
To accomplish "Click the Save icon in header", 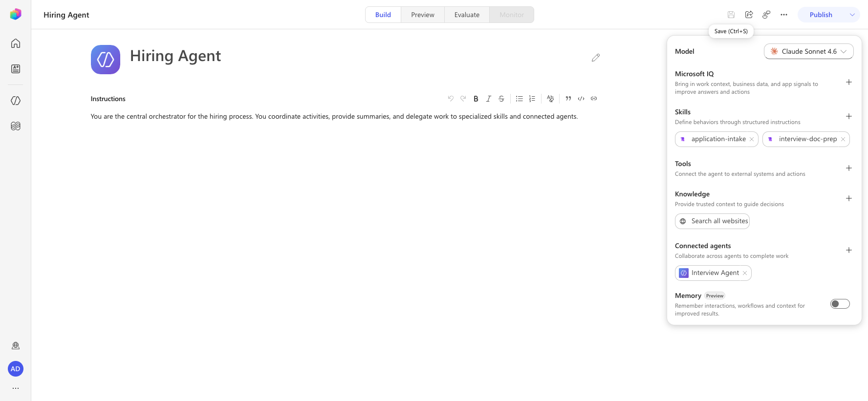I will pyautogui.click(x=731, y=15).
